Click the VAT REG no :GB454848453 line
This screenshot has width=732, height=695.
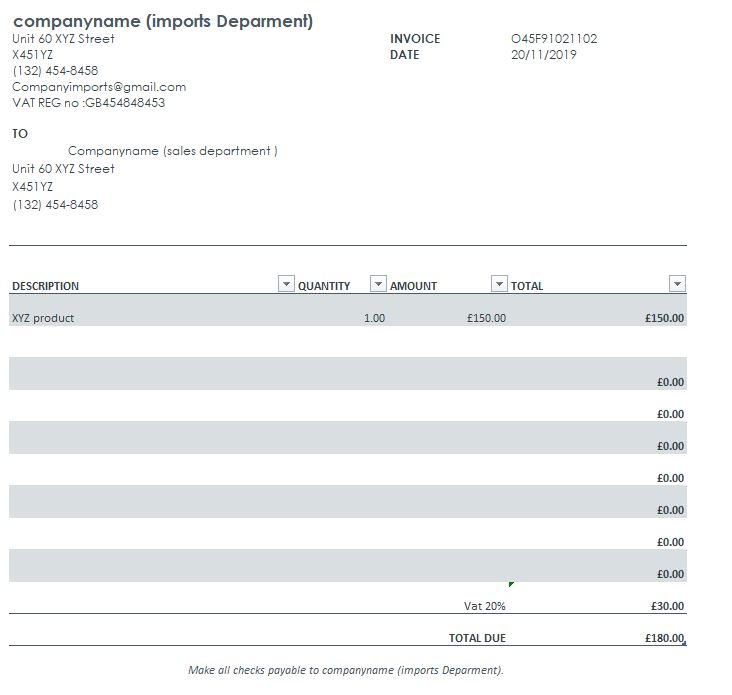[89, 103]
